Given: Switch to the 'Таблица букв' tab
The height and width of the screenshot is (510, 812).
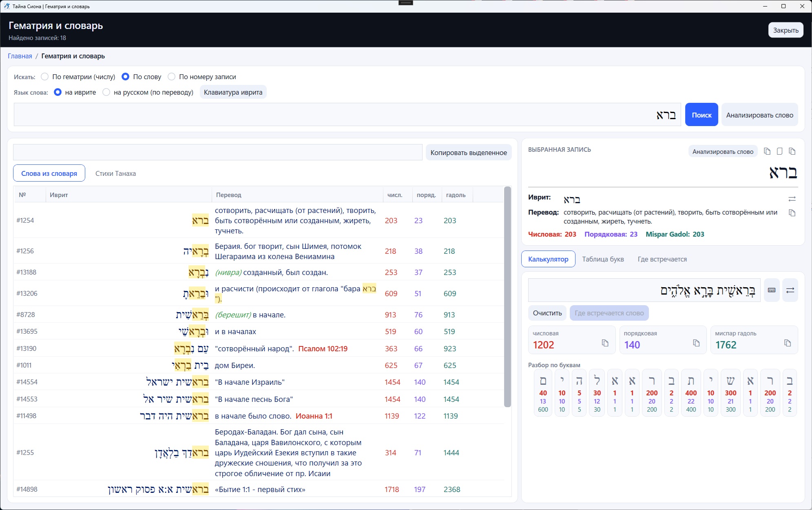Looking at the screenshot, I should point(603,259).
